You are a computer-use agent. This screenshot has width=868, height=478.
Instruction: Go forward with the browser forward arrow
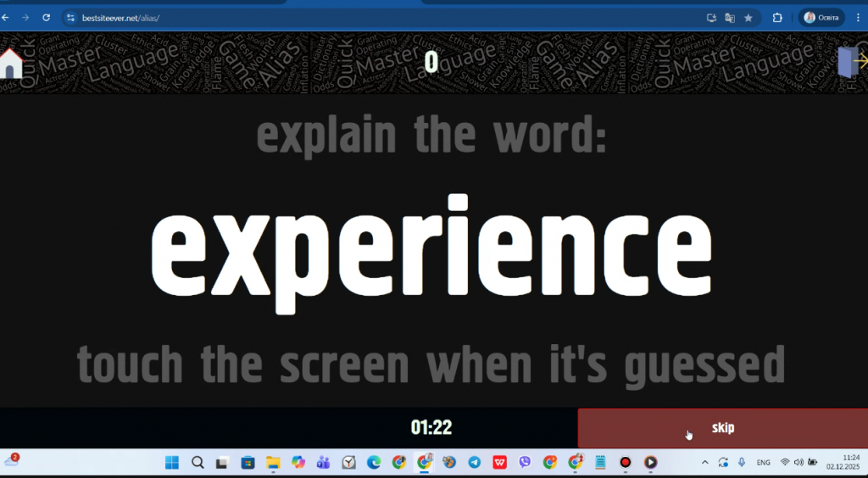[x=25, y=17]
